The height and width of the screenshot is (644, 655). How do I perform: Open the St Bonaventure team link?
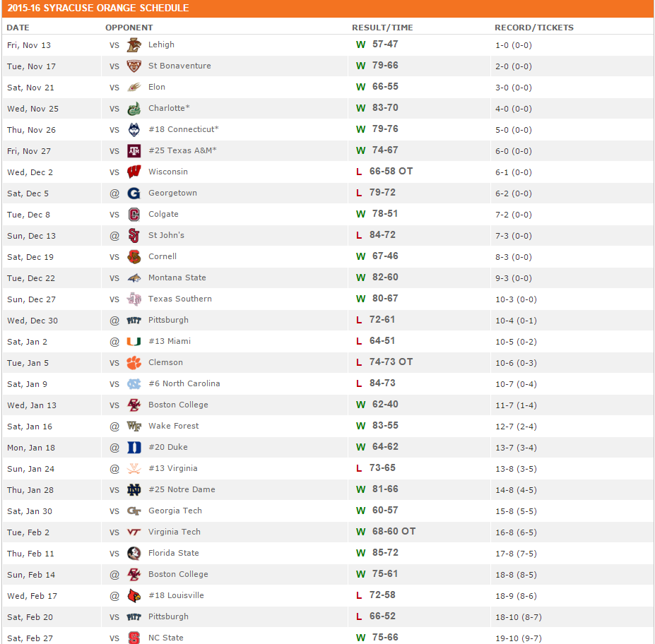[x=179, y=66]
